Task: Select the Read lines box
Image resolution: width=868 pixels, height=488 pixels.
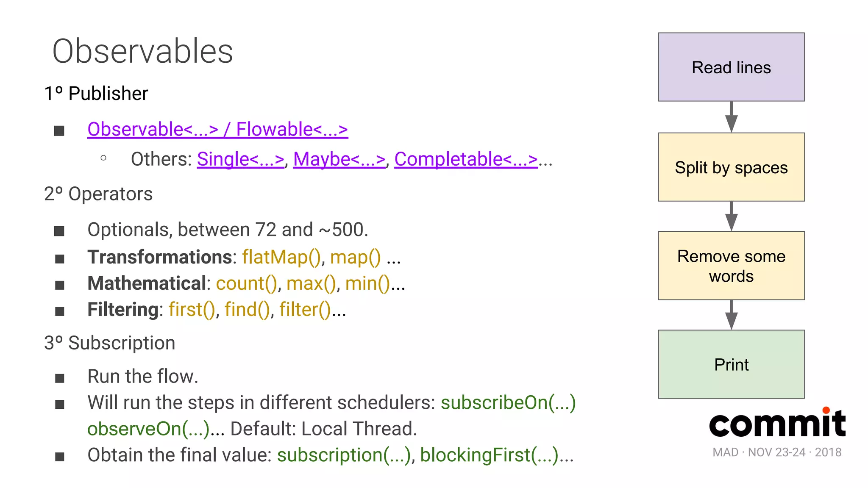Action: pyautogui.click(x=731, y=67)
